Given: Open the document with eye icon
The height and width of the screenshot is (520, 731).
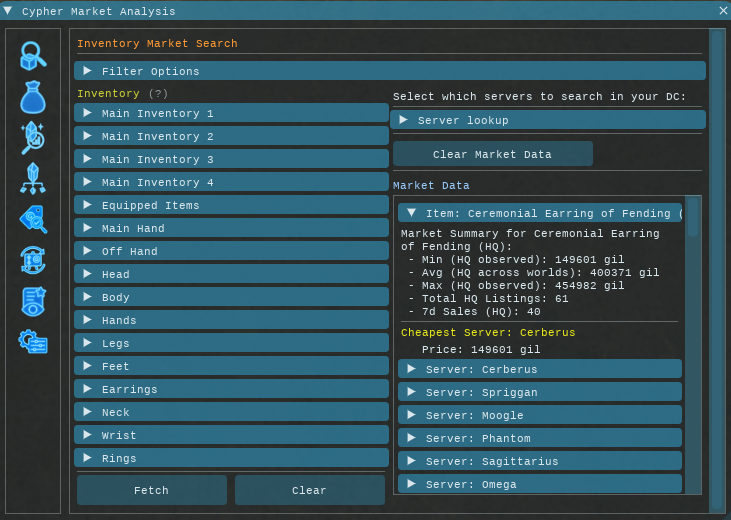Looking at the screenshot, I should pyautogui.click(x=32, y=301).
